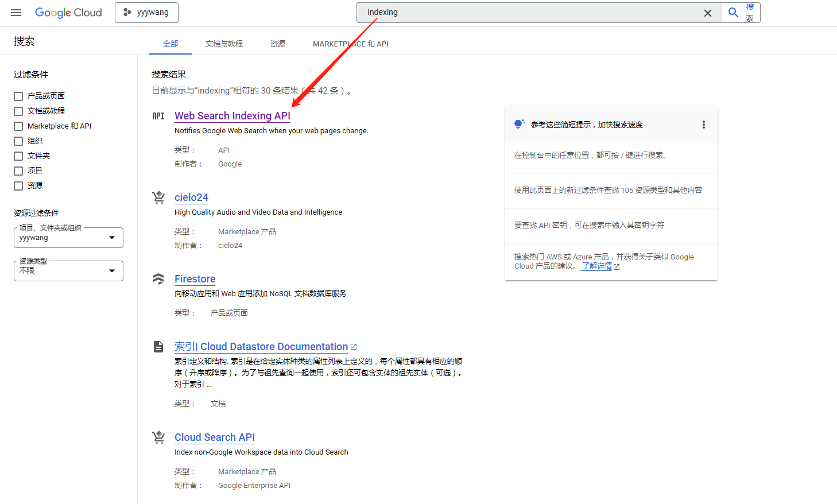The height and width of the screenshot is (504, 837).
Task: Enable the Marketplace 和 API filter checkbox
Action: [18, 126]
